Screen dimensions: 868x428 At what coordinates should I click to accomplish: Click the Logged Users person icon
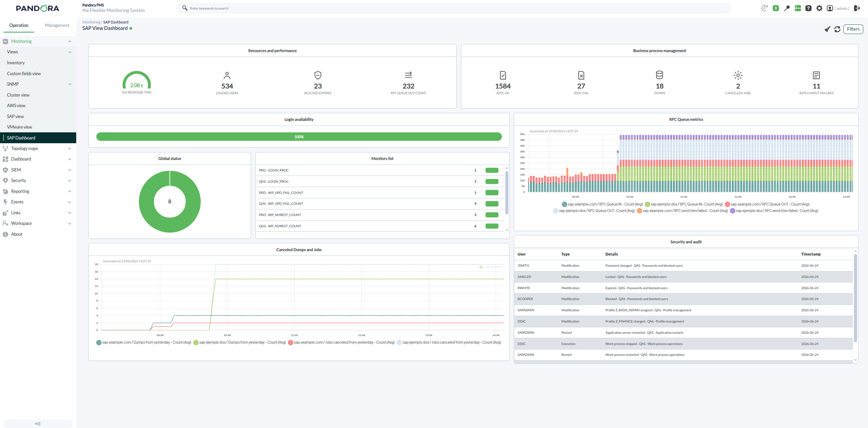coord(227,75)
